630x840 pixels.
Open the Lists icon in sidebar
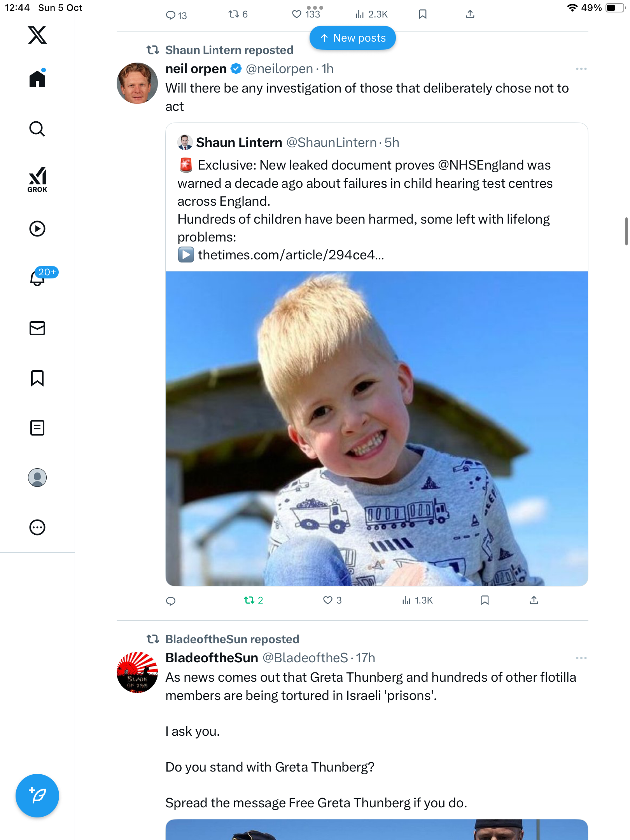(37, 428)
